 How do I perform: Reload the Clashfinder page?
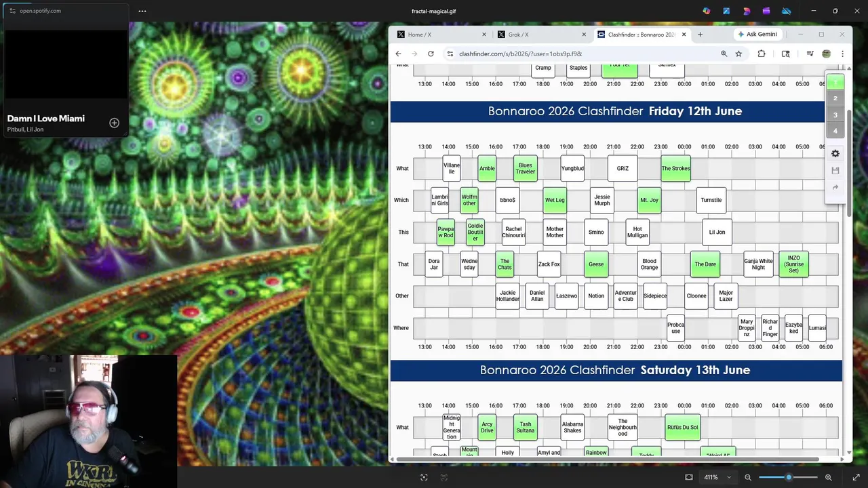click(431, 54)
